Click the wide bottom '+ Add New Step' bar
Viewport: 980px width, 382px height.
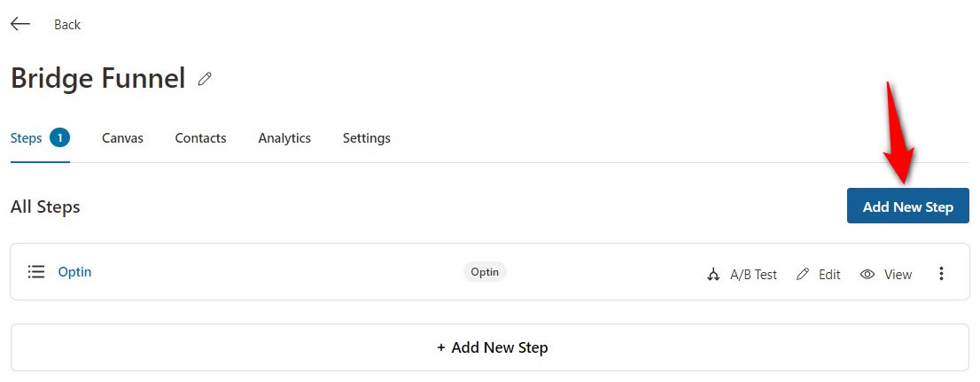click(489, 347)
